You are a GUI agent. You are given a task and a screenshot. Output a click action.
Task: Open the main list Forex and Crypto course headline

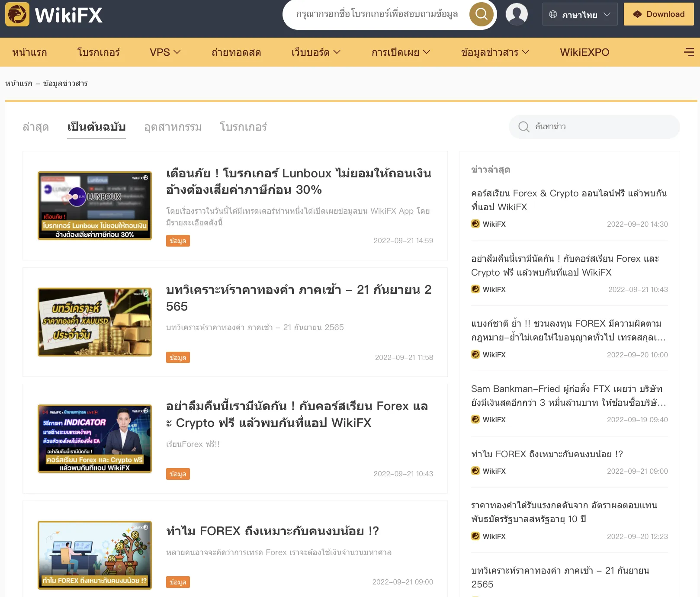click(x=297, y=414)
